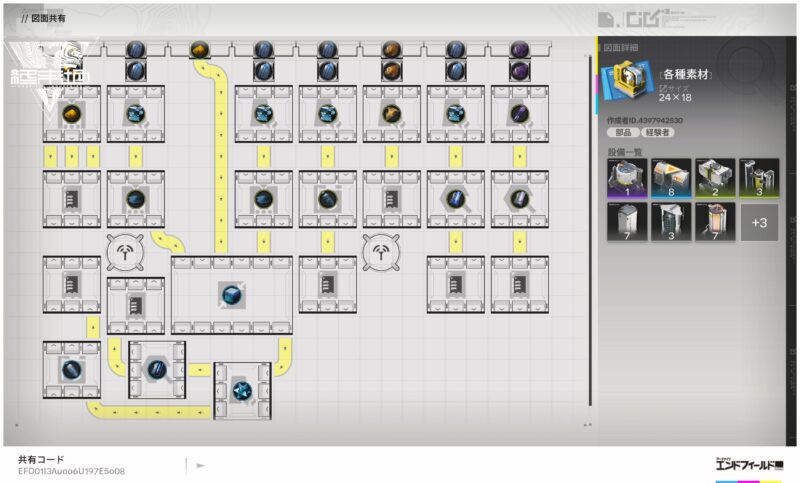
Task: Select the gold ore machine at top left
Action: [71, 114]
